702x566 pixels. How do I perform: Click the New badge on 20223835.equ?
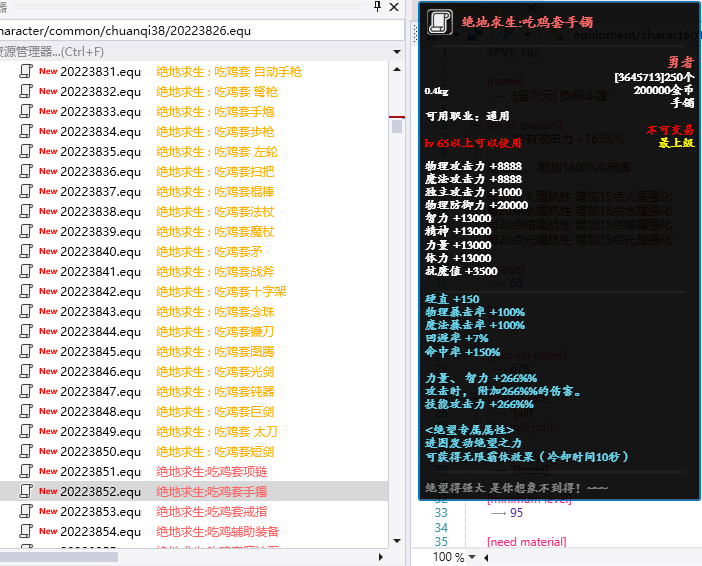(x=48, y=152)
